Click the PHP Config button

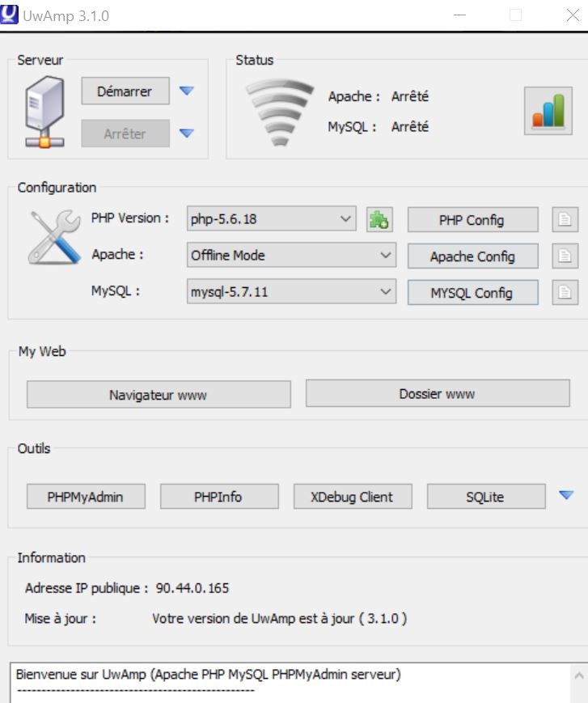(x=472, y=220)
